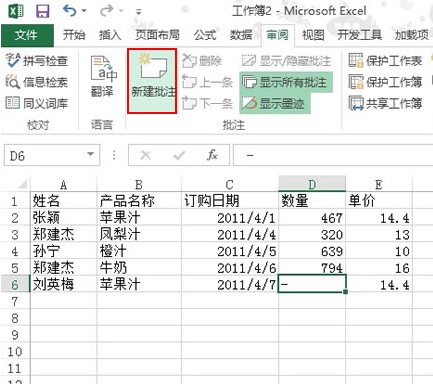Click the date cell 2011/4/5
This screenshot has height=384, width=433.
(230, 251)
